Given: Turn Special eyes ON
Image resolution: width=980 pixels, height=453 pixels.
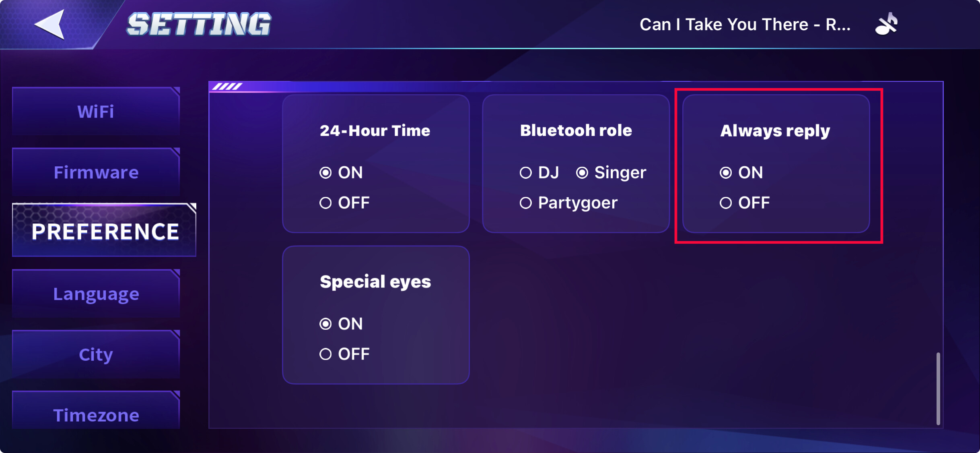Looking at the screenshot, I should pyautogui.click(x=325, y=324).
